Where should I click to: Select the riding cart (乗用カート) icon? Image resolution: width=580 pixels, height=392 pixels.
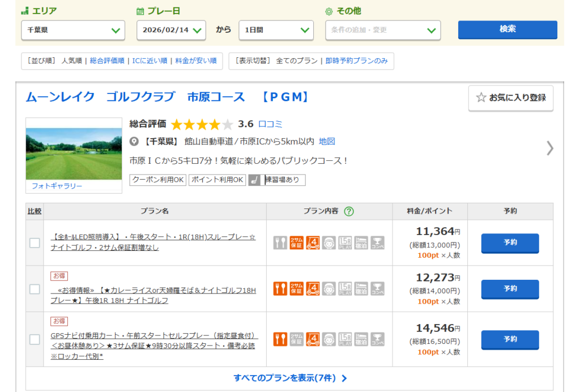click(313, 242)
